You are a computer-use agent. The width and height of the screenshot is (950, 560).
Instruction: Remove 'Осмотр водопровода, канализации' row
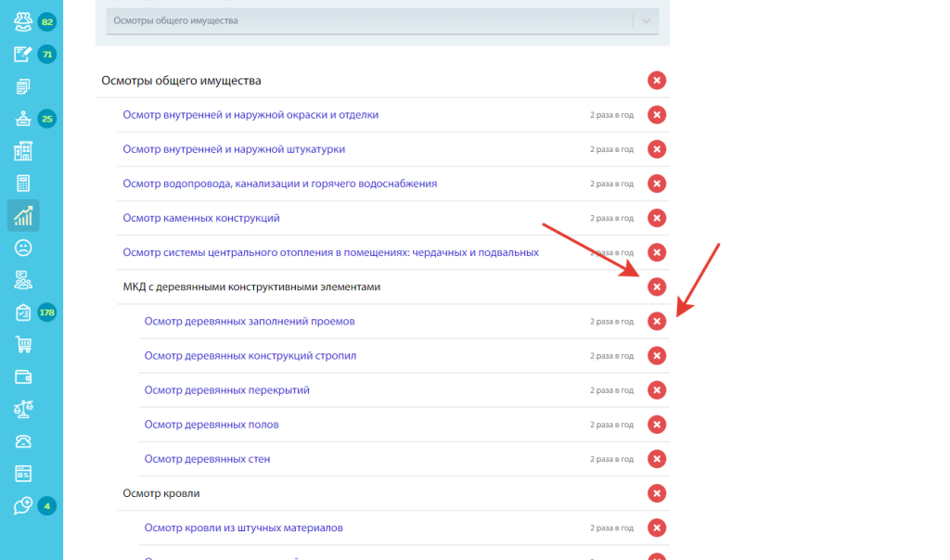657,184
